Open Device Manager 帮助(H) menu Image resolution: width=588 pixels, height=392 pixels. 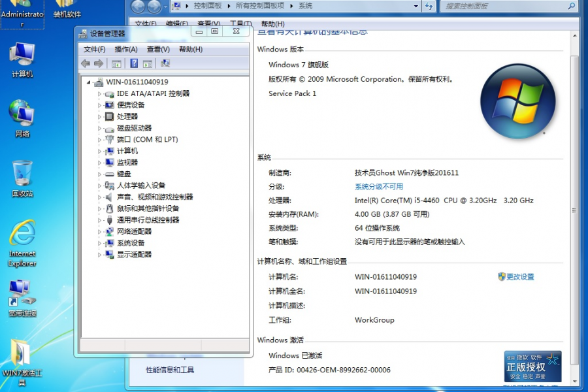[x=191, y=49]
